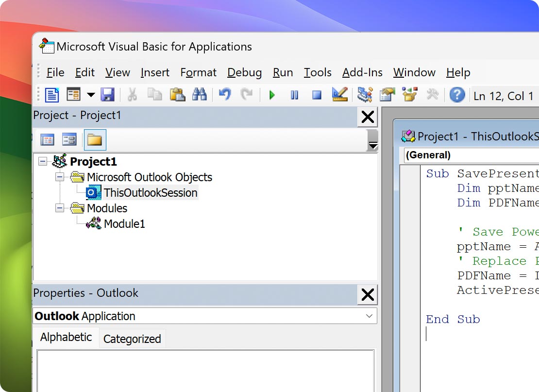Viewport: 539px width, 392px height.
Task: Click the Undo icon in the toolbar
Action: [x=224, y=95]
